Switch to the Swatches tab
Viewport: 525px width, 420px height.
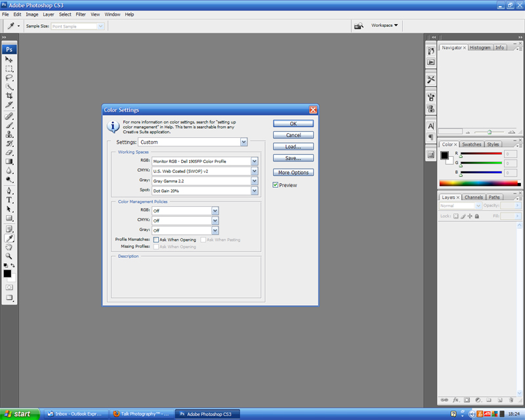coord(471,144)
